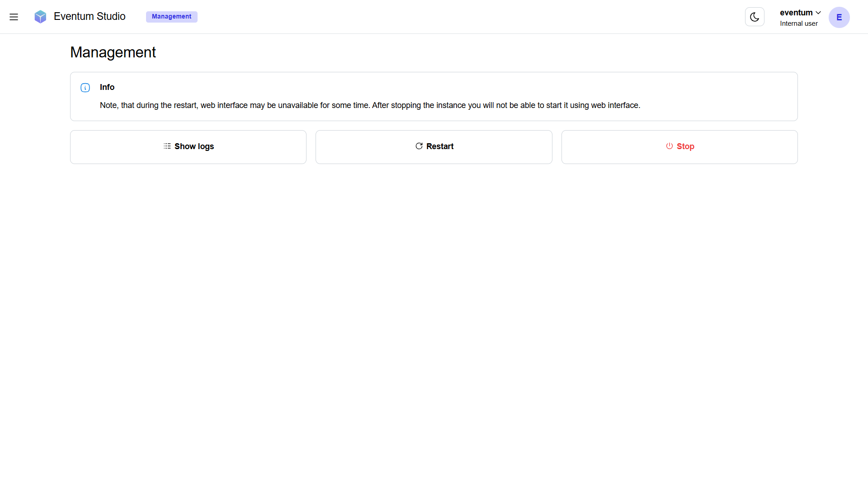Expand the eventum user dropdown chevron
868x488 pixels.
click(x=818, y=13)
